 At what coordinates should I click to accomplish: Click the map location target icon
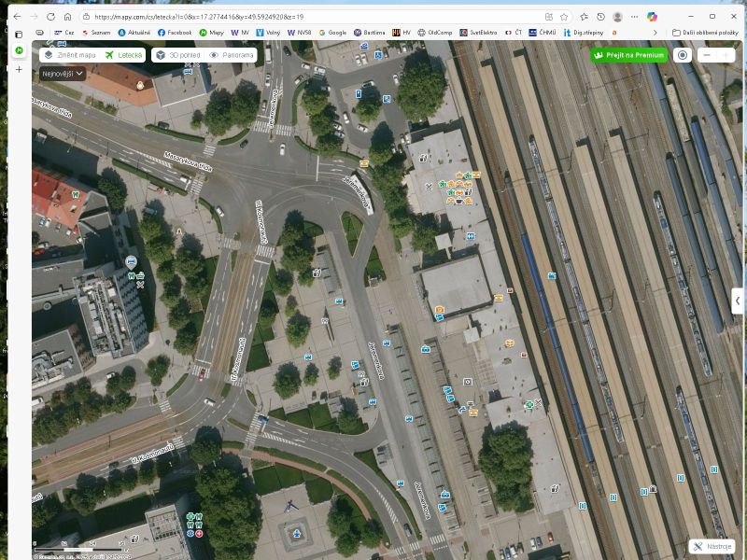[684, 55]
